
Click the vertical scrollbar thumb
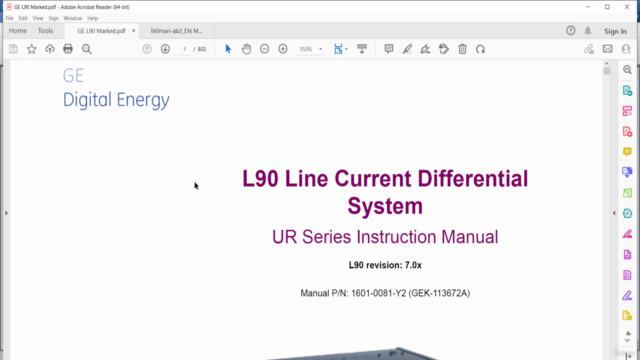[x=607, y=71]
